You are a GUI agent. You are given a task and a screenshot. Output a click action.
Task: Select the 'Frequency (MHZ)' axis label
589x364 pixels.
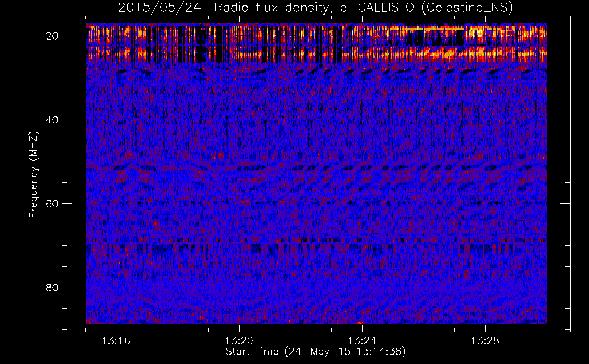pyautogui.click(x=33, y=175)
